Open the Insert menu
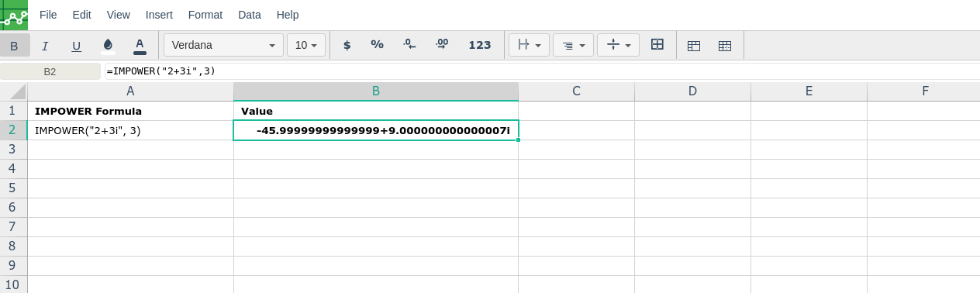 pyautogui.click(x=159, y=15)
